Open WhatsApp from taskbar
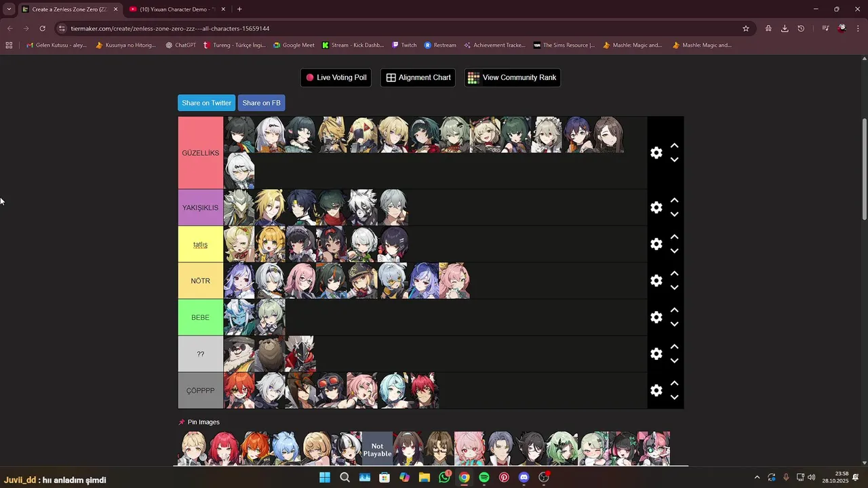This screenshot has width=868, height=488. 444,477
